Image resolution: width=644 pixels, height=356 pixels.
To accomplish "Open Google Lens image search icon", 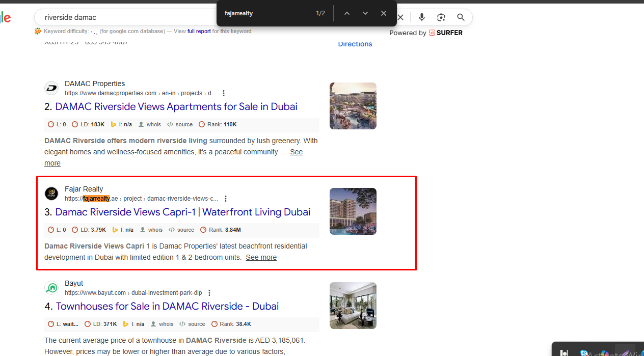I will pyautogui.click(x=441, y=17).
